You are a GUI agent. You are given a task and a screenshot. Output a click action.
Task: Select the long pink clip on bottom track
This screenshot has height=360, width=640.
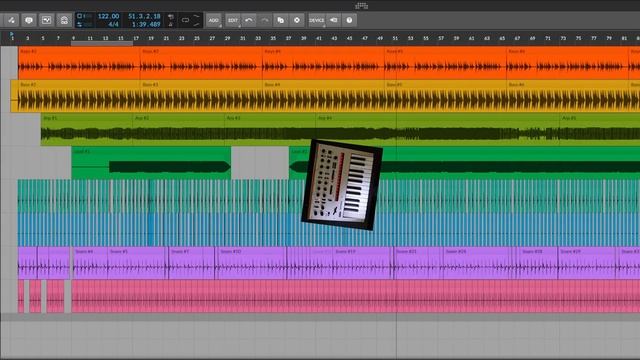tap(356, 296)
